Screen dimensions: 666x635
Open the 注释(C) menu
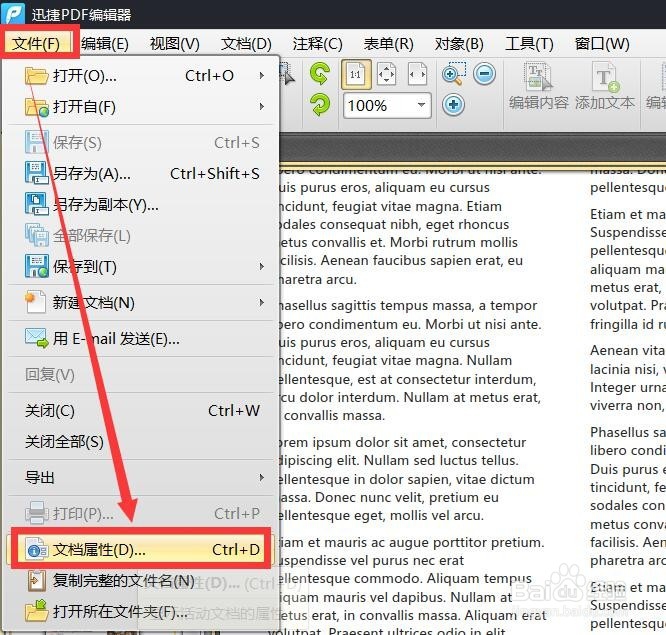(x=317, y=43)
